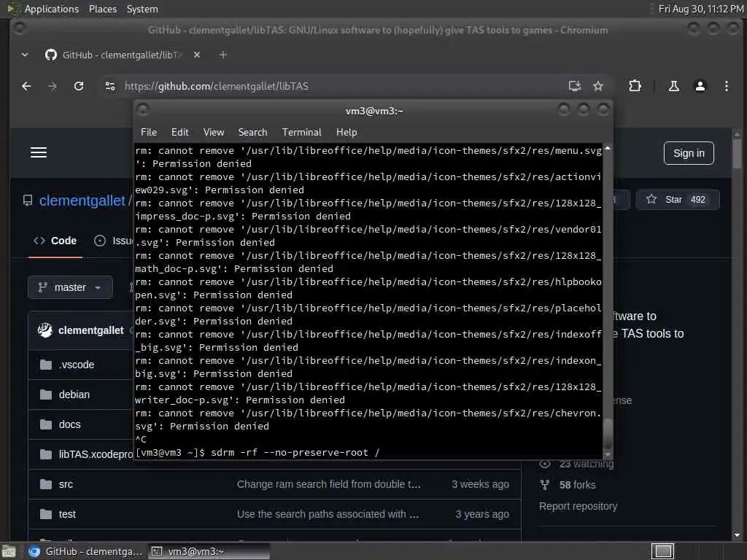
Task: Click the terminal scrollbar thumb
Action: pyautogui.click(x=608, y=433)
